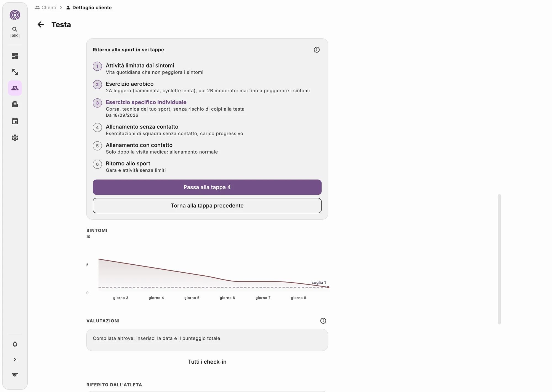Open the Tutti i check-in link

click(207, 362)
